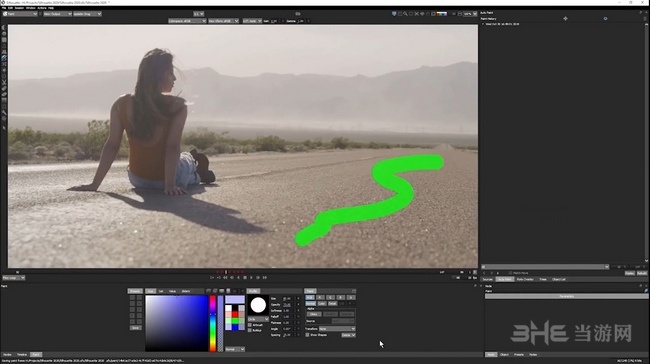Image resolution: width=650 pixels, height=364 pixels.
Task: Open the blend mode Normal dropdown
Action: 235,349
